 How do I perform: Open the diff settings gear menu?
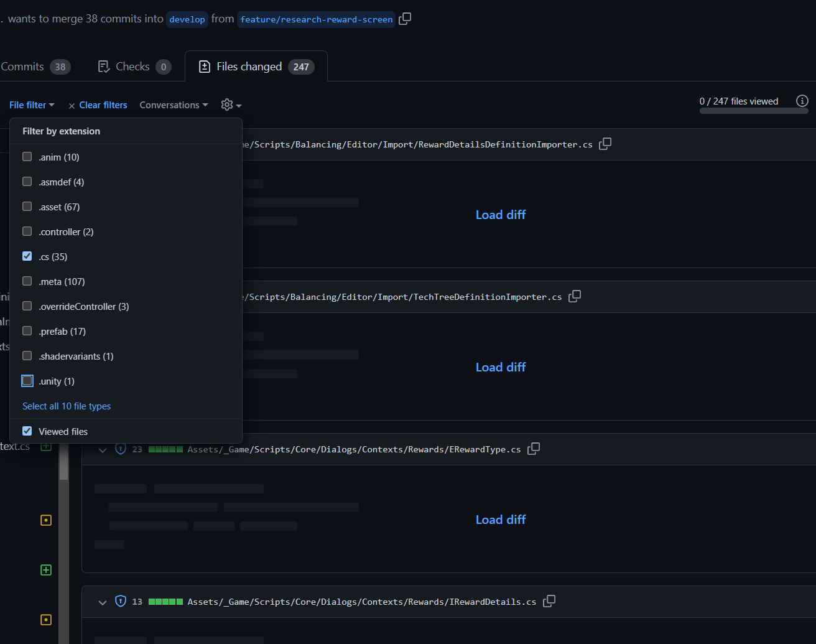(x=231, y=105)
